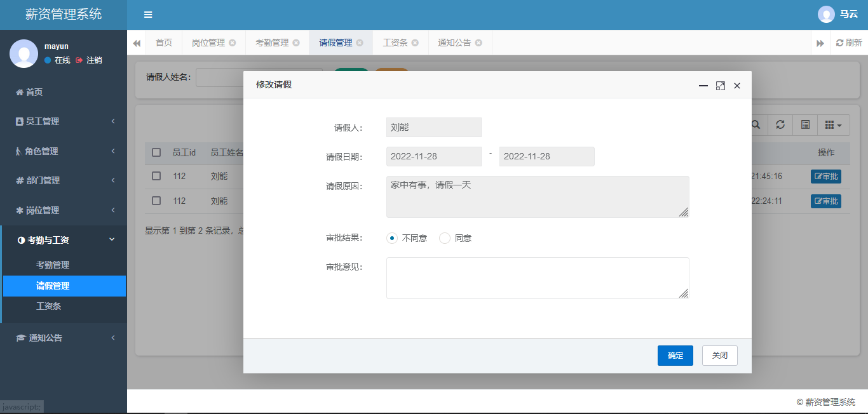Toggle the table card view icon

(805, 125)
